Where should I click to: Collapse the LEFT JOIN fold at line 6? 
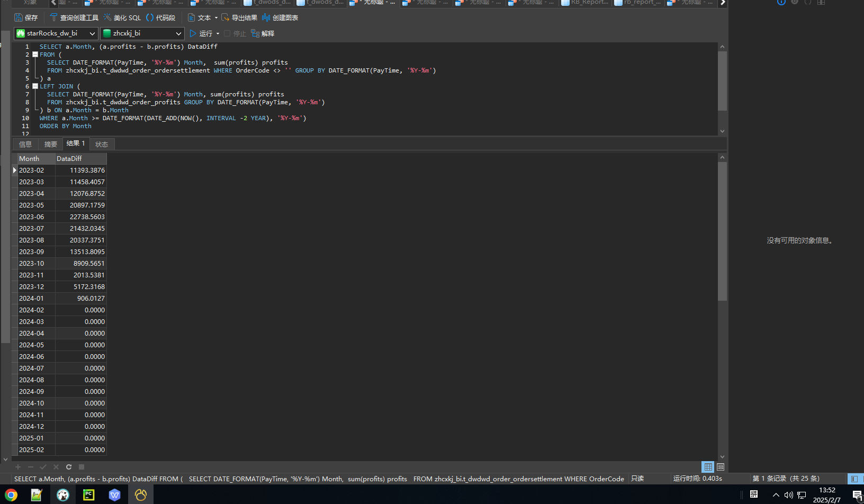35,86
